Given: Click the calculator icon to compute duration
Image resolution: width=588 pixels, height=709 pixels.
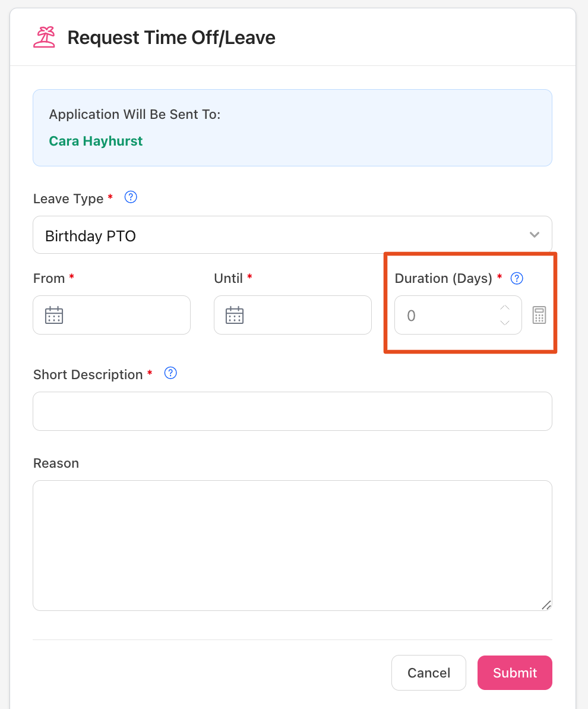Looking at the screenshot, I should click(539, 315).
